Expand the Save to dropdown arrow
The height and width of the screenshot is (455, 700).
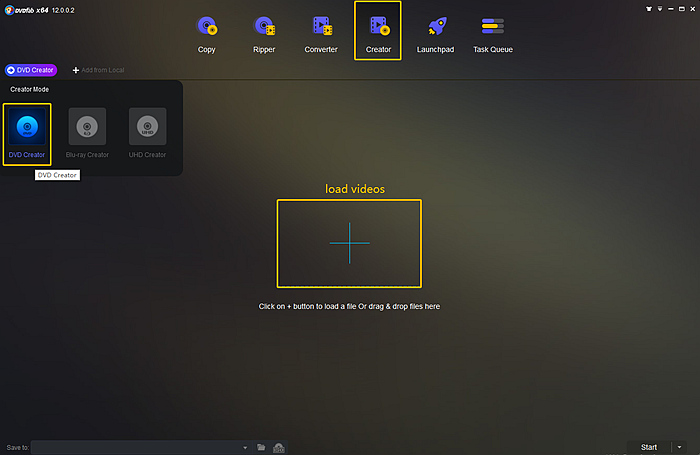pos(245,447)
